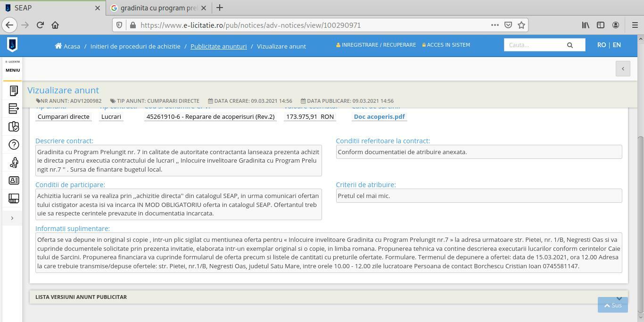Expand Lista versiuni anunt publicitar section
This screenshot has width=644, height=322.
tap(619, 298)
